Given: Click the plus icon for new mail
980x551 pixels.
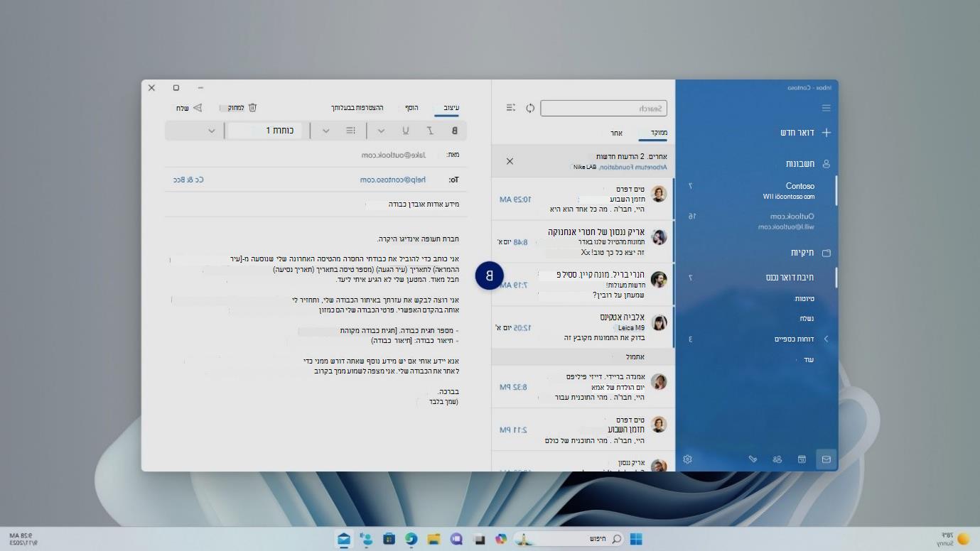Looking at the screenshot, I should (826, 133).
